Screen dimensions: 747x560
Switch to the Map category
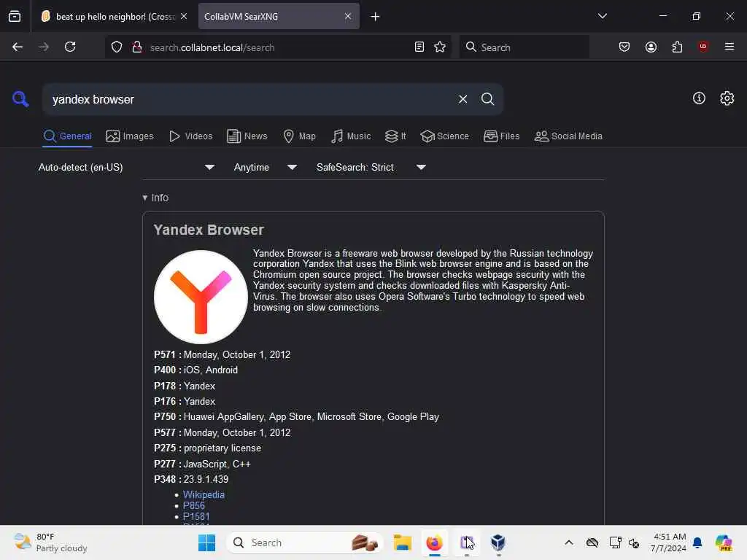[299, 136]
